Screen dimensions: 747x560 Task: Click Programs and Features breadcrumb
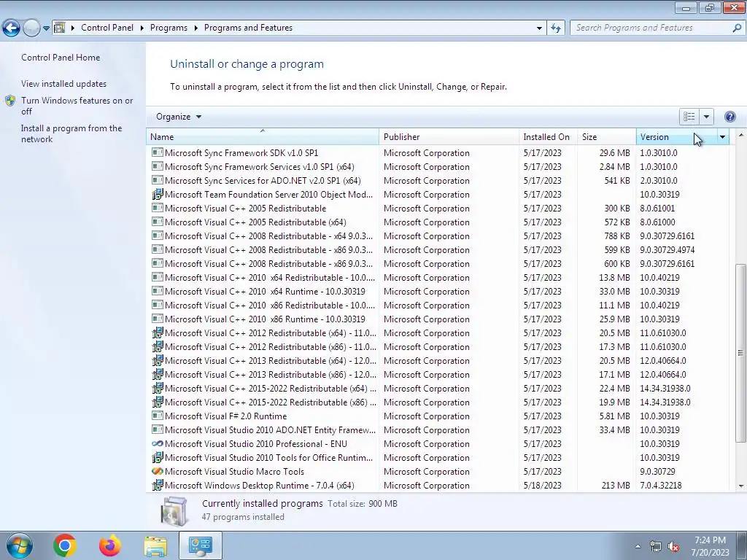click(x=248, y=28)
